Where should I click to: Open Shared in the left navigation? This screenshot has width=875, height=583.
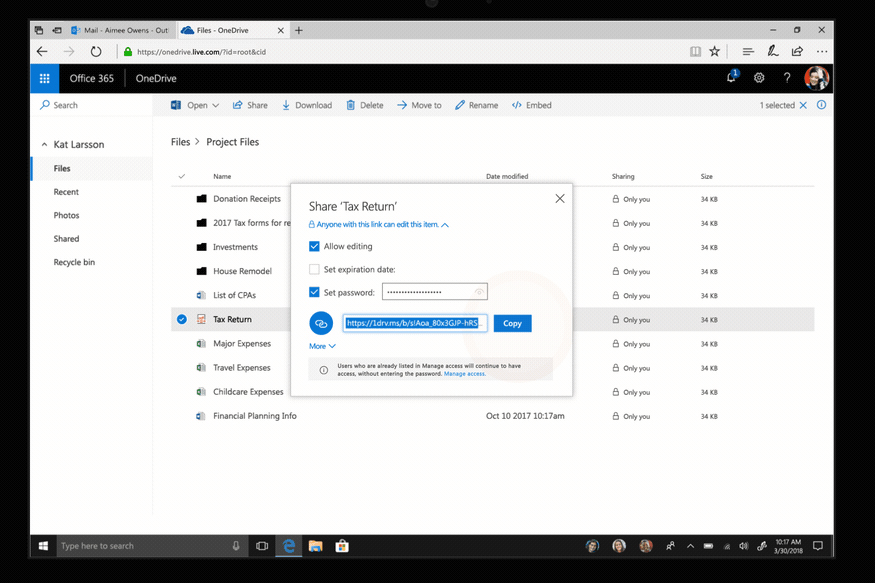tap(66, 239)
